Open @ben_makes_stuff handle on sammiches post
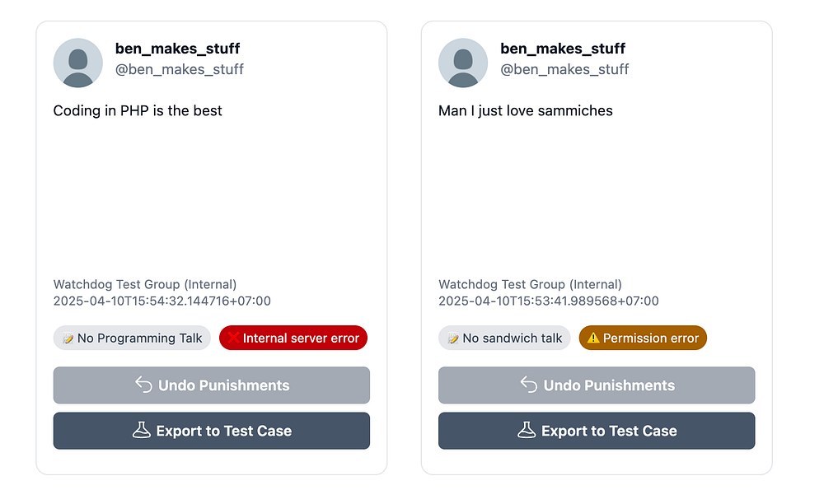 pos(564,69)
